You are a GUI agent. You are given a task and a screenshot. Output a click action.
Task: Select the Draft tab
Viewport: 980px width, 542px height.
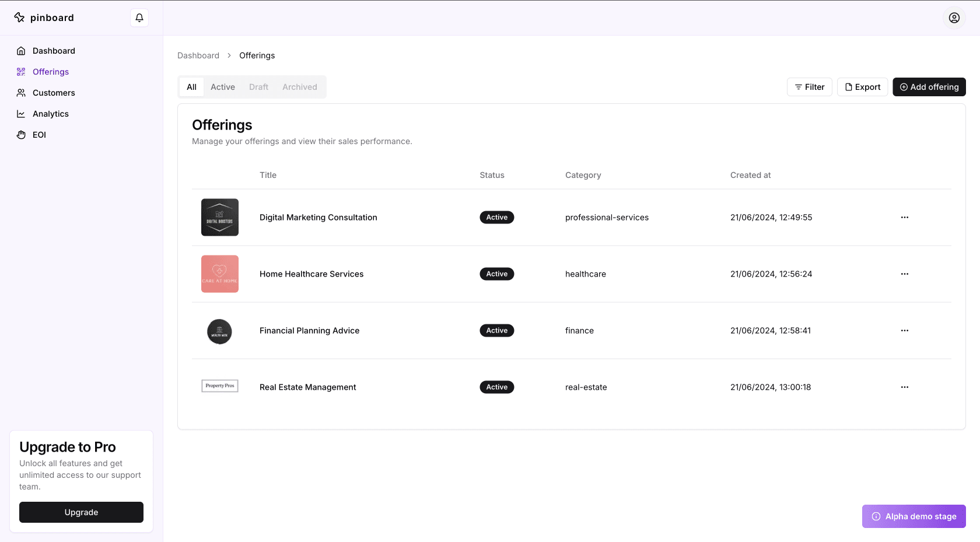pos(258,87)
